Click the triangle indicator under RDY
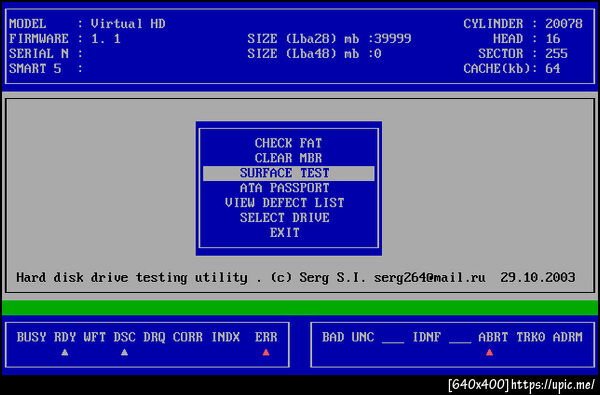Image resolution: width=600 pixels, height=395 pixels. [65, 352]
